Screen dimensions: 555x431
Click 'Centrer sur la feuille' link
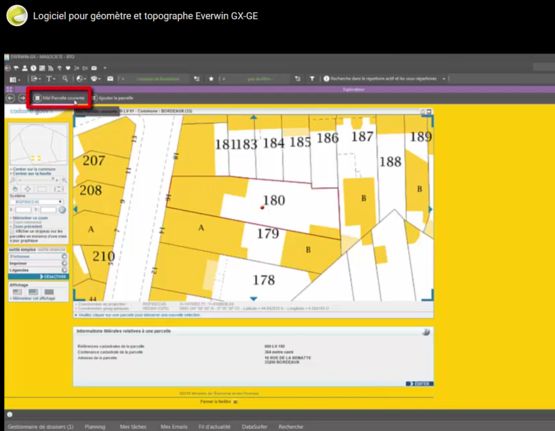pos(32,173)
